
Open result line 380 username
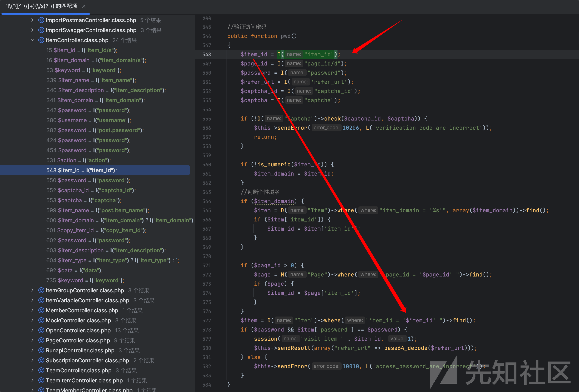click(x=88, y=120)
